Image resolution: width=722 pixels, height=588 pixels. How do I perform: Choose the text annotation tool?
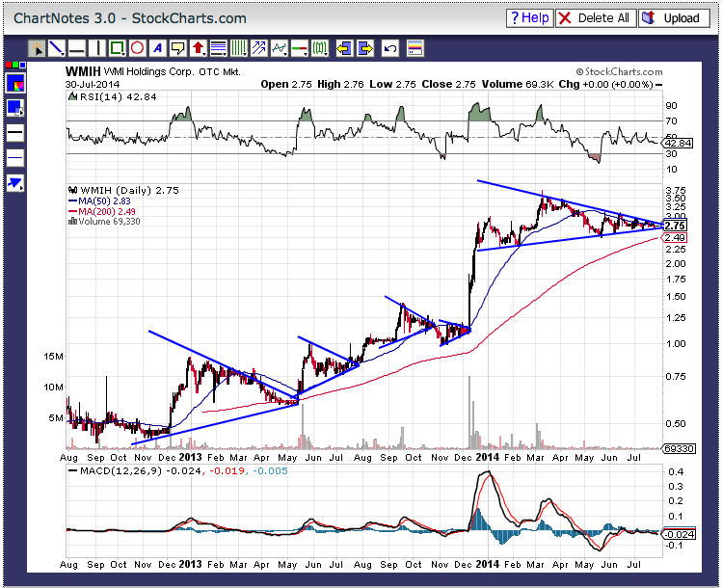coord(158,48)
